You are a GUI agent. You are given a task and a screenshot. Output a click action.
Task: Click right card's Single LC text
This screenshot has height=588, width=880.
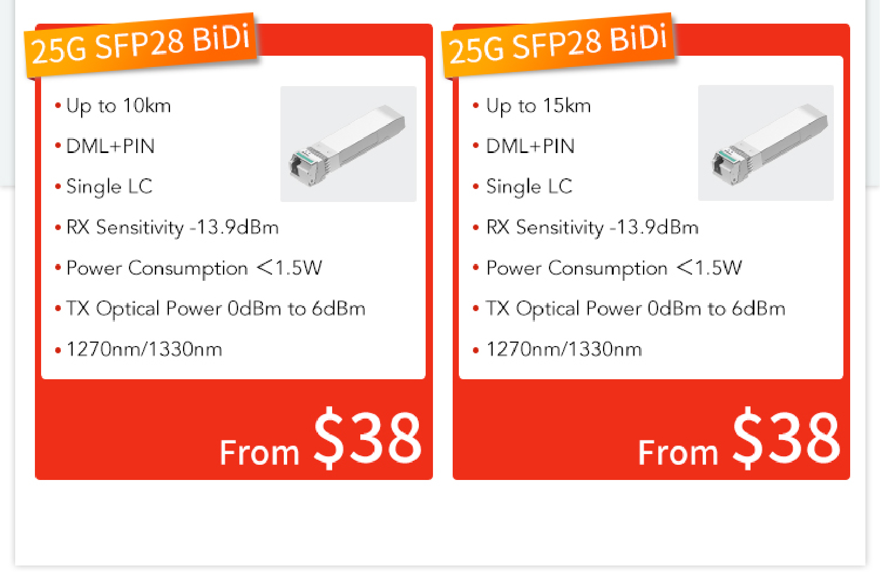pyautogui.click(x=529, y=187)
